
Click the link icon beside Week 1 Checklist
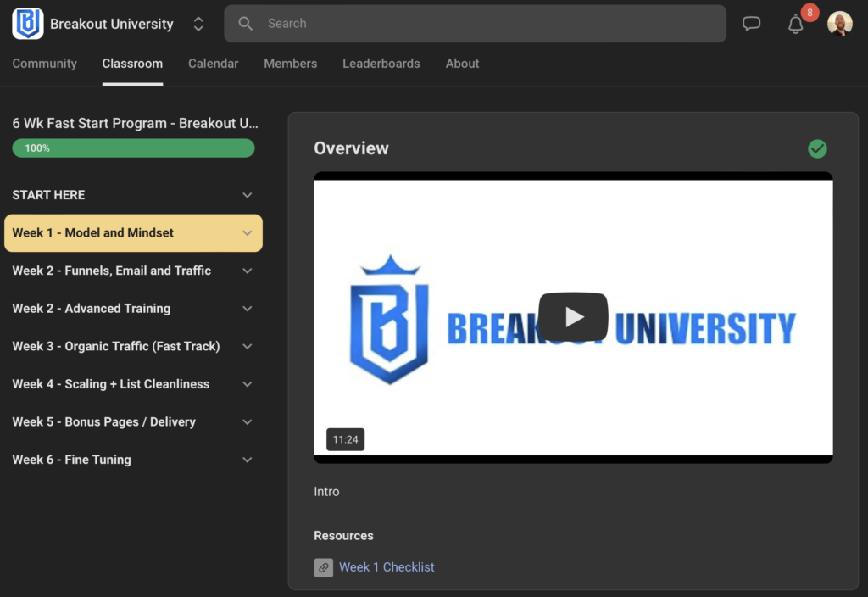[323, 567]
